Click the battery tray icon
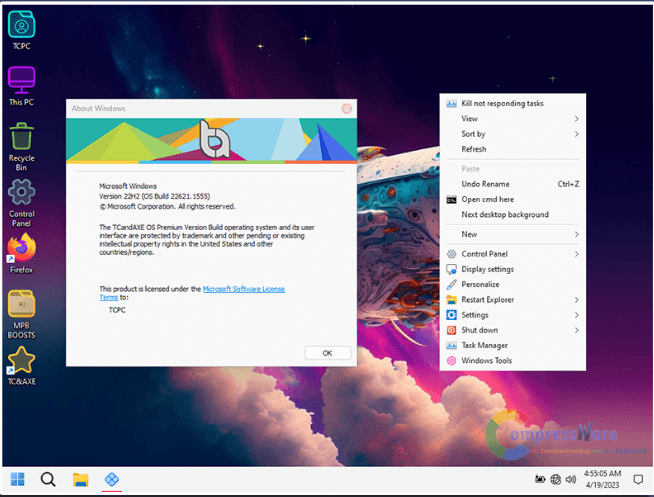This screenshot has height=497, width=654. coord(540,479)
